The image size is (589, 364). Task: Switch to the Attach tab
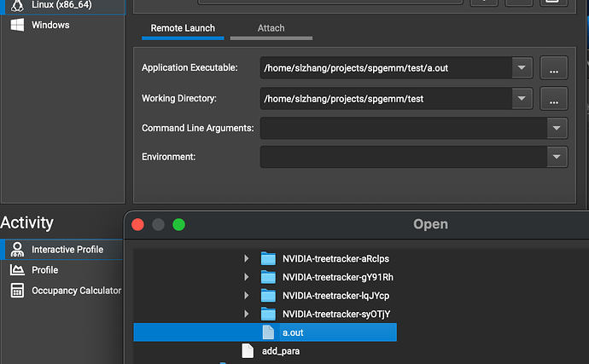coord(271,28)
